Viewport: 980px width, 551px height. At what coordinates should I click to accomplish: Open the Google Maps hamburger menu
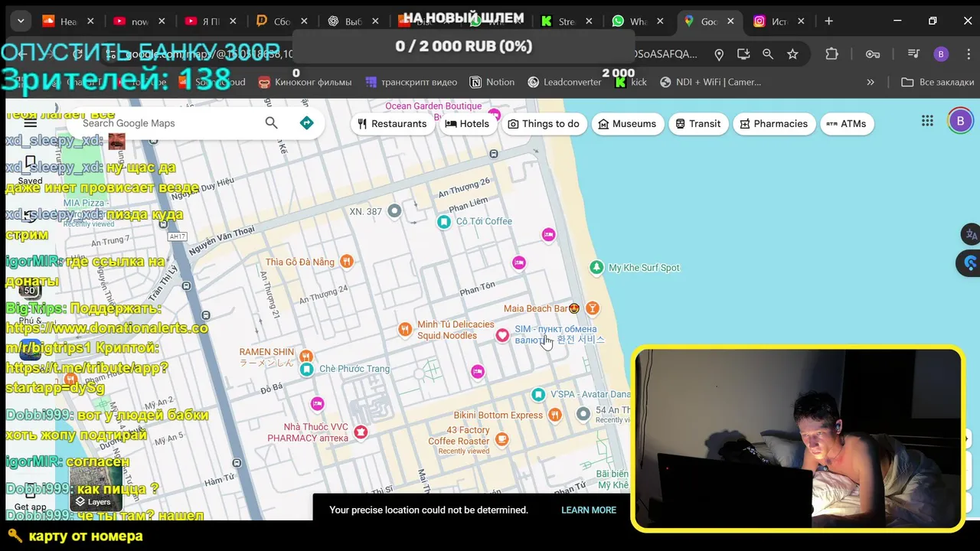click(x=30, y=123)
